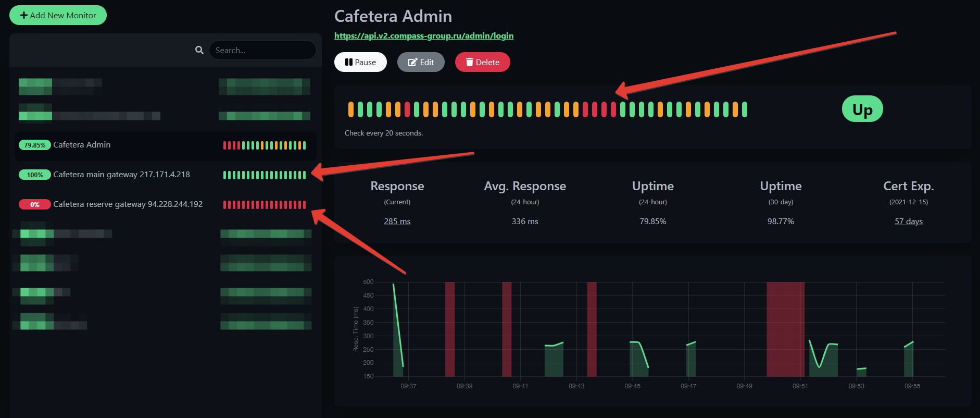980x418 pixels.
Task: Click the reserve gateway red heartbeat bar
Action: point(264,205)
